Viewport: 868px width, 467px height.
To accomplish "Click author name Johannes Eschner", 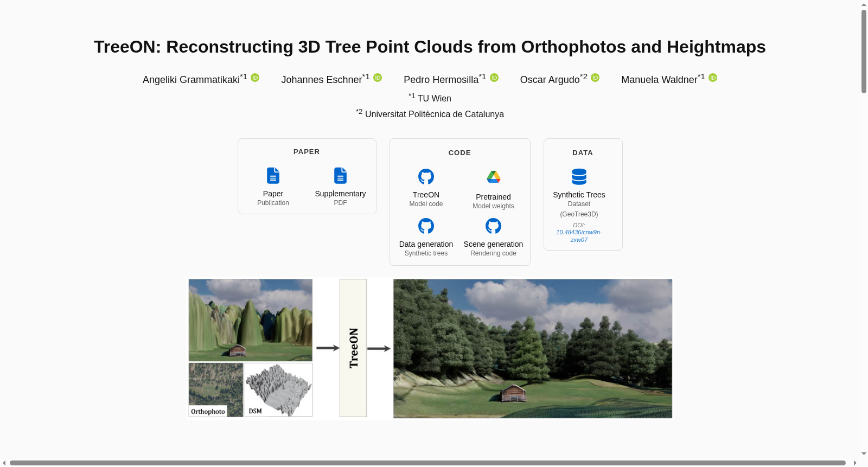I will [x=321, y=80].
